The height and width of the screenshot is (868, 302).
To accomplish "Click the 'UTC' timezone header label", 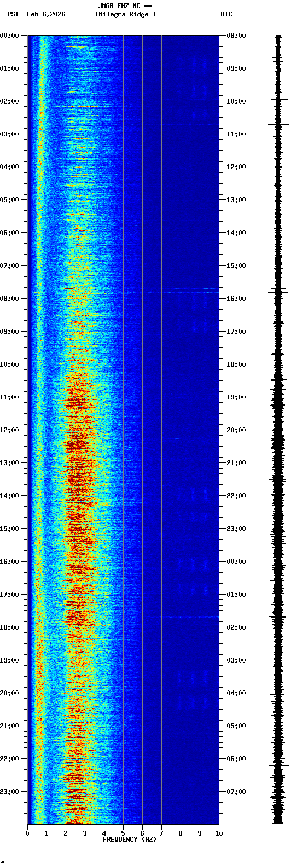I will tap(226, 14).
